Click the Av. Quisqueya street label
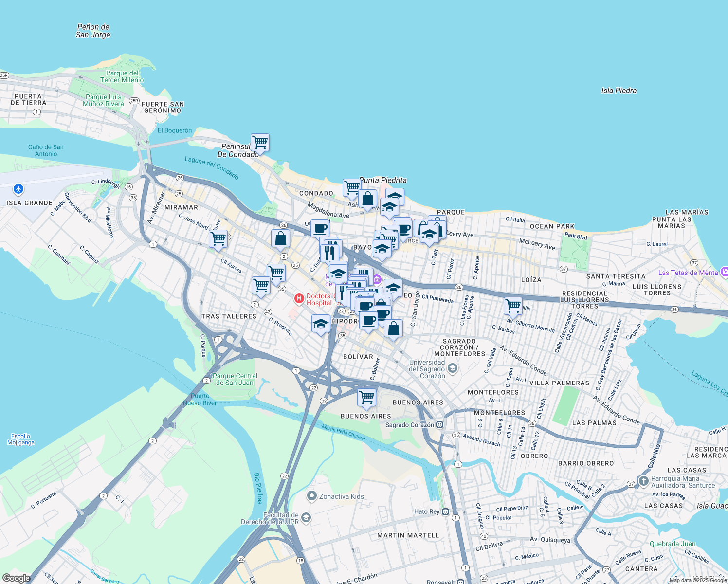Screen dimensions: 728x584 550,540
